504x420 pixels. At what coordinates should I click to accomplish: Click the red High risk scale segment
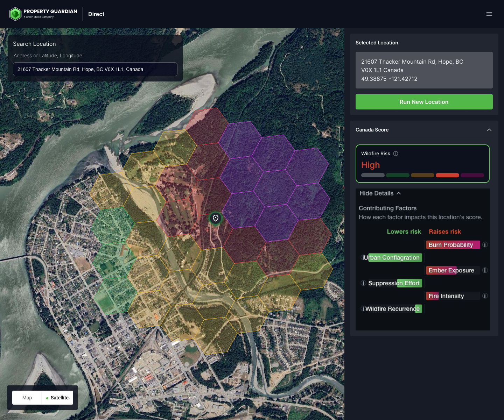(447, 175)
